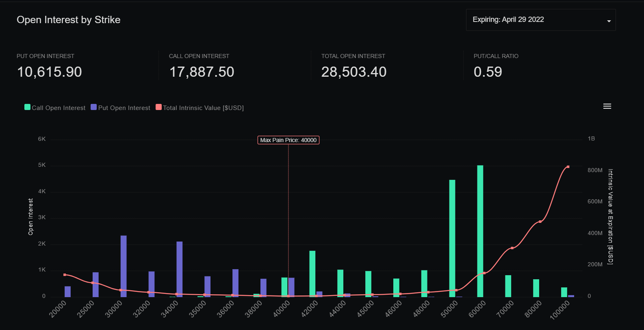
Task: Click the red Total Intrinsic Value swatch
Action: coord(158,107)
